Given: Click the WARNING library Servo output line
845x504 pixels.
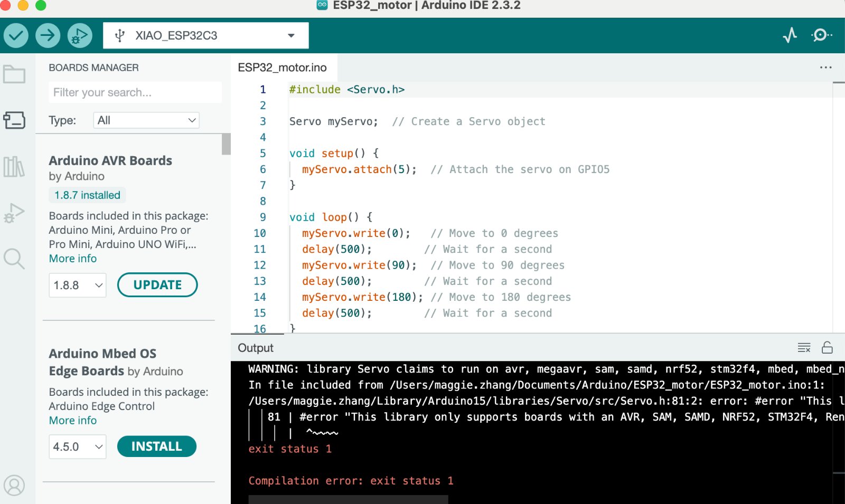Looking at the screenshot, I should pos(547,369).
